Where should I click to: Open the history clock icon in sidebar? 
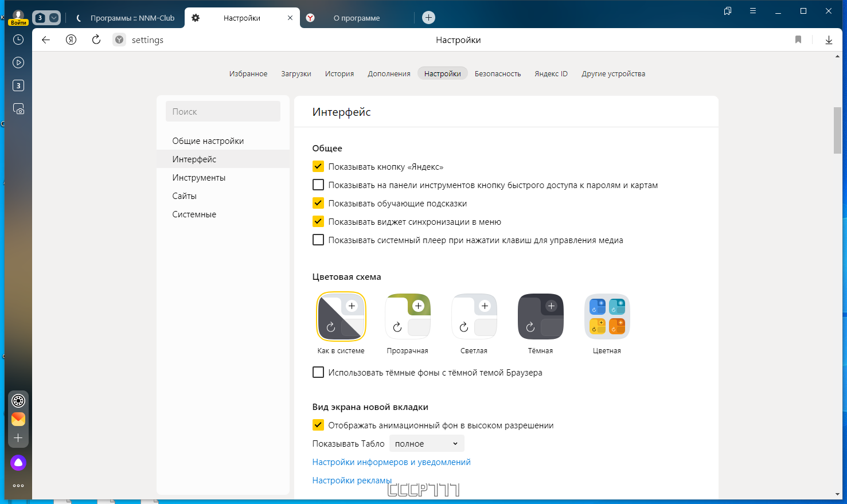[x=18, y=40]
